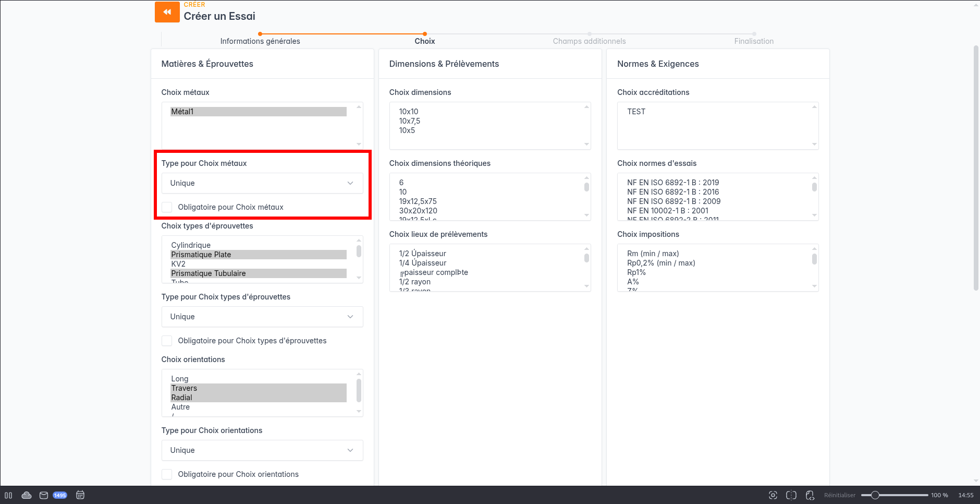Screen dimensions: 980x504
Task: Open Type pour Choix métaux dropdown
Action: [x=262, y=183]
